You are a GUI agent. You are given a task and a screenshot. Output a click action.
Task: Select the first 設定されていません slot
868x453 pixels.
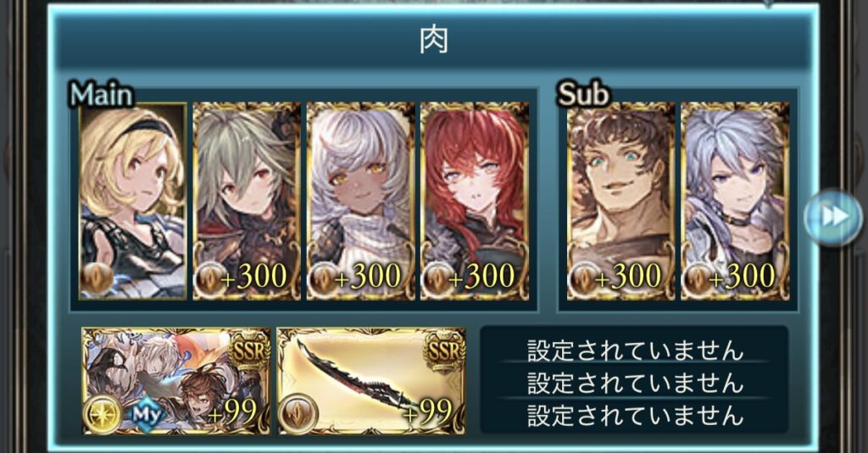(x=634, y=351)
